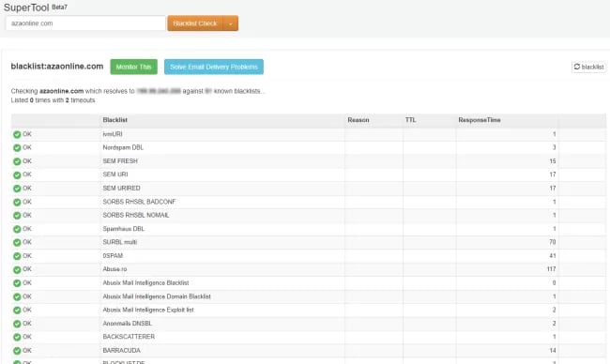The height and width of the screenshot is (364, 610).
Task: Click the OK check icon for ivmURI
Action: coord(17,134)
